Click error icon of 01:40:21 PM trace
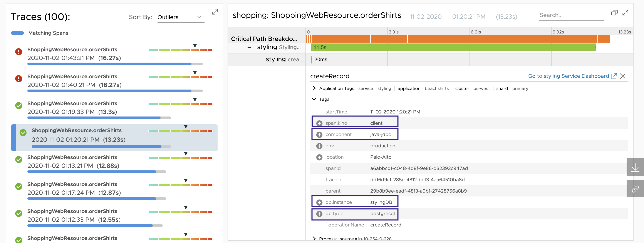Viewport: 644px width, 243px height. point(19,79)
